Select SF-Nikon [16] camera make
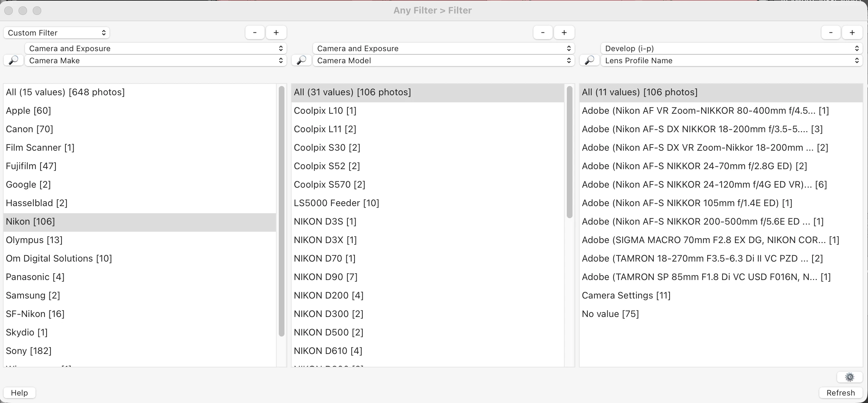 [140, 314]
